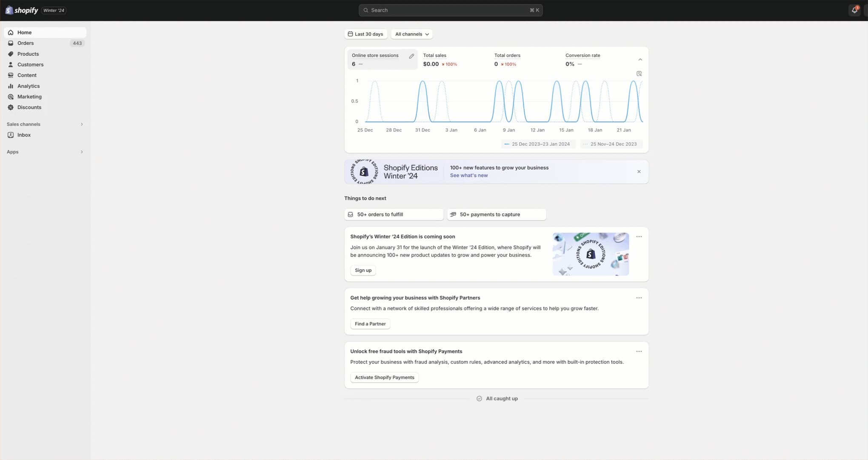
Task: Open options for Winter '24 Edition card
Action: [639, 237]
